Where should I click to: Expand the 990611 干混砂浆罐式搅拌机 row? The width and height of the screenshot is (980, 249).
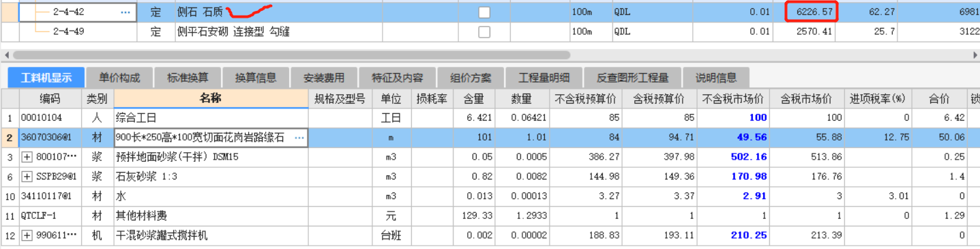[27, 235]
